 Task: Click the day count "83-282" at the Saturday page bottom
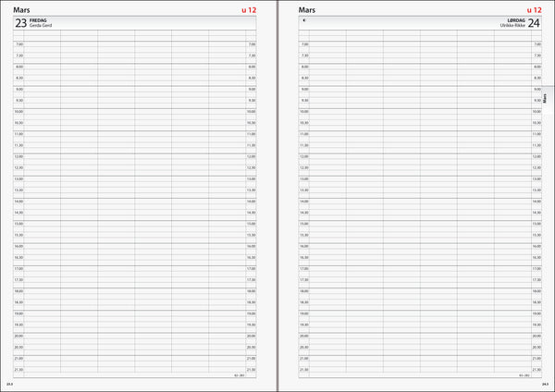(x=524, y=375)
